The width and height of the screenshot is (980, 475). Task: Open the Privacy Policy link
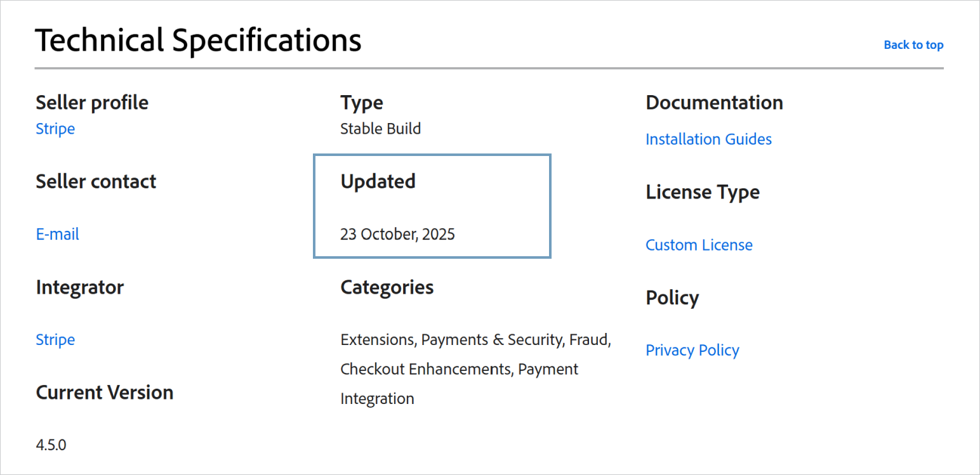tap(692, 350)
